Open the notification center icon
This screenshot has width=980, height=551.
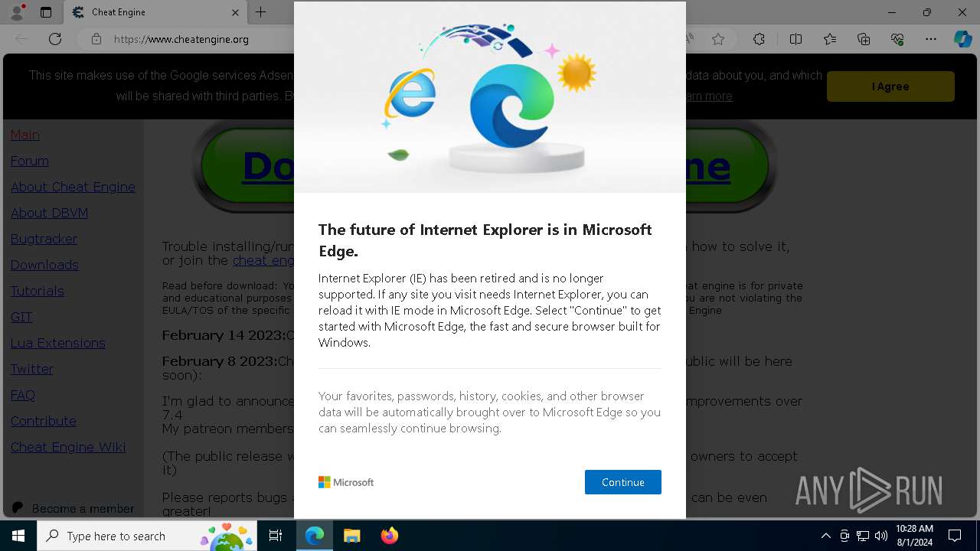click(955, 536)
